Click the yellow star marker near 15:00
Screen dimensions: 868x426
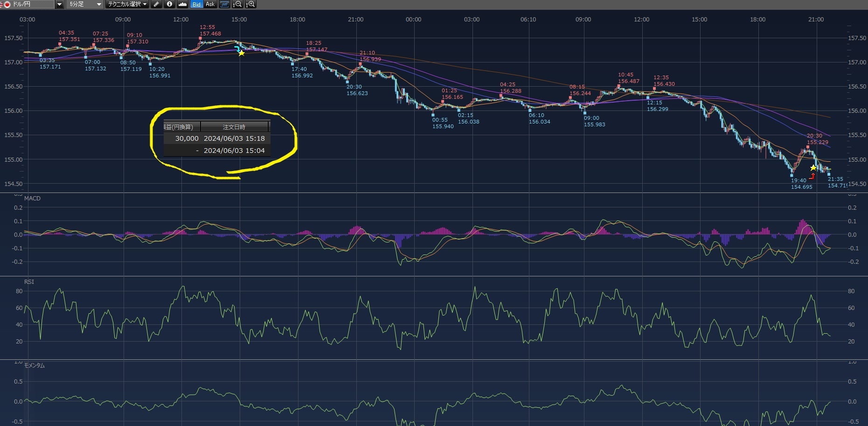(241, 53)
